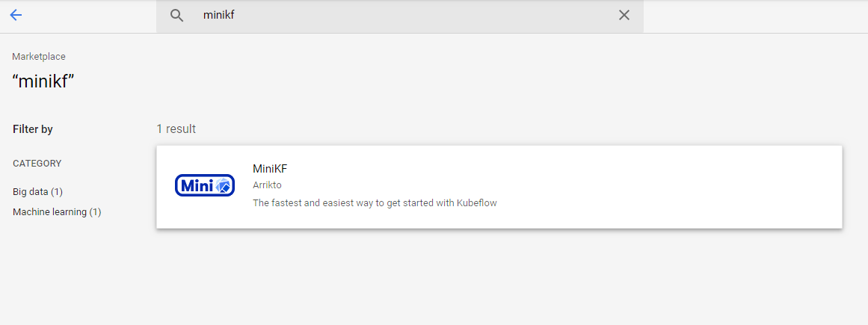Filter results by Big data category
The height and width of the screenshot is (325, 868).
click(37, 192)
